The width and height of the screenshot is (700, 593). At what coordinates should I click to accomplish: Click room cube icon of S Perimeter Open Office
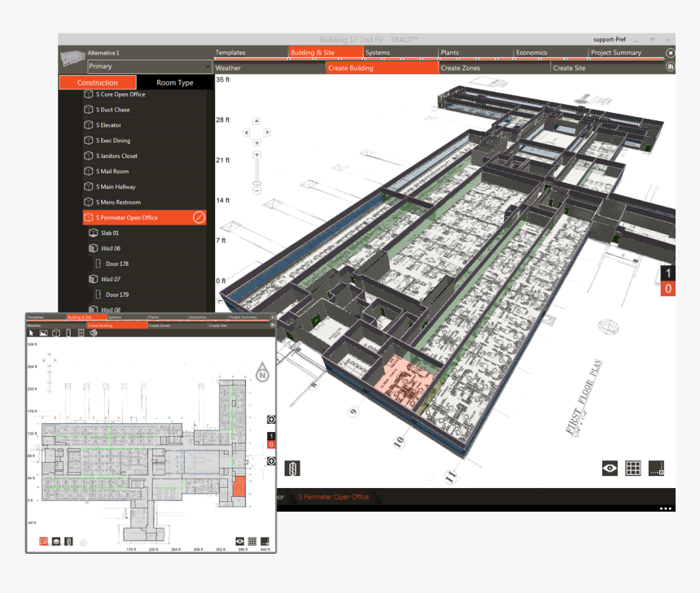click(89, 217)
